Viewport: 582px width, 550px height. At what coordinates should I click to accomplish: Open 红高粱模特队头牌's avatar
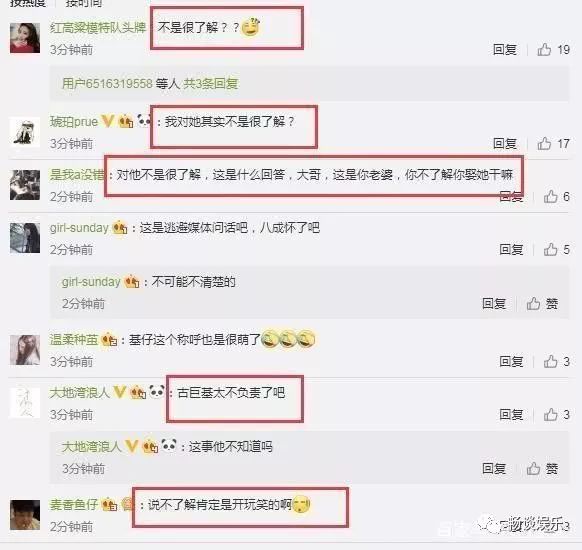click(25, 38)
